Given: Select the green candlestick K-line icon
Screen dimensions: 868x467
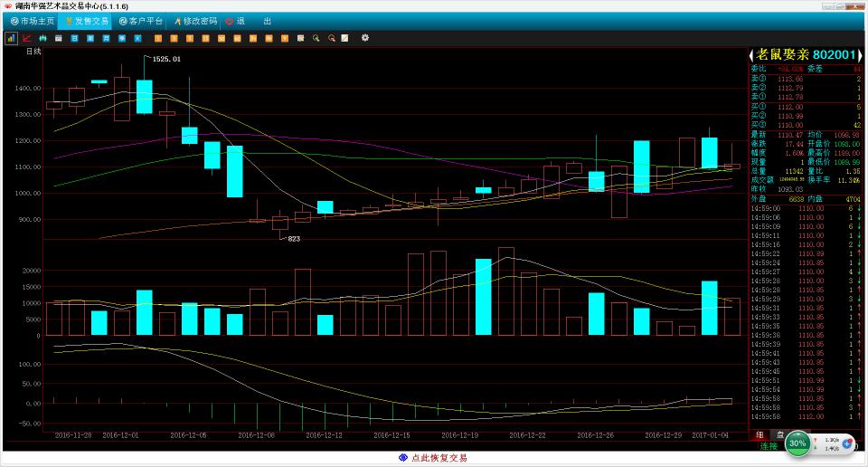Looking at the screenshot, I should [42, 38].
